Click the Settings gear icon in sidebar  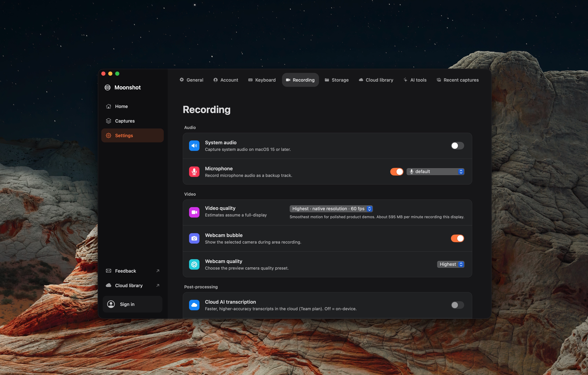click(x=109, y=135)
